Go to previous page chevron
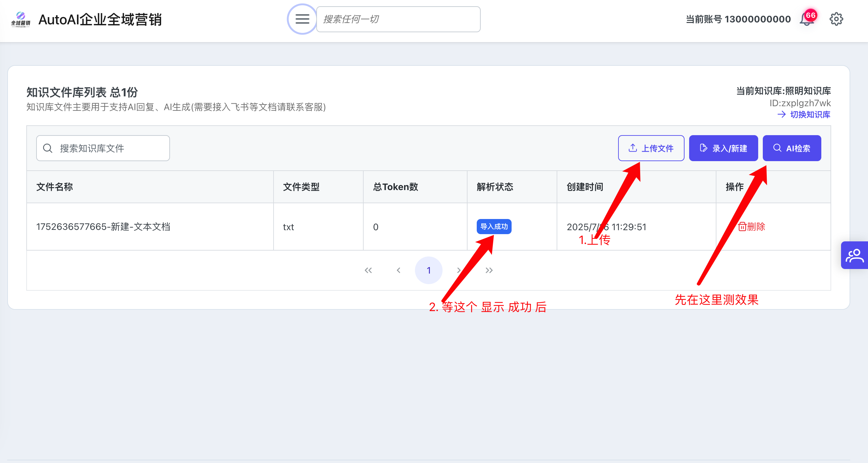This screenshot has height=463, width=868. [x=398, y=270]
